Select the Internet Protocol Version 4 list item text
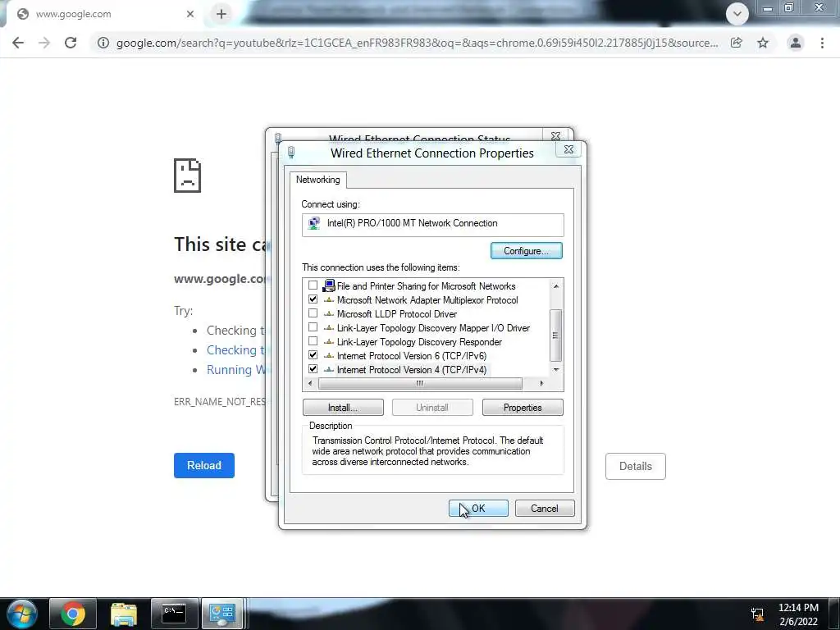The image size is (840, 630). coord(412,370)
